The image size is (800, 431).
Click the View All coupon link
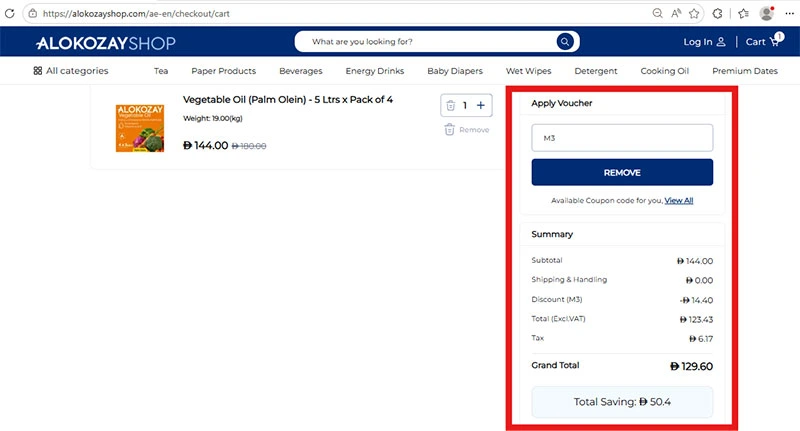(679, 200)
